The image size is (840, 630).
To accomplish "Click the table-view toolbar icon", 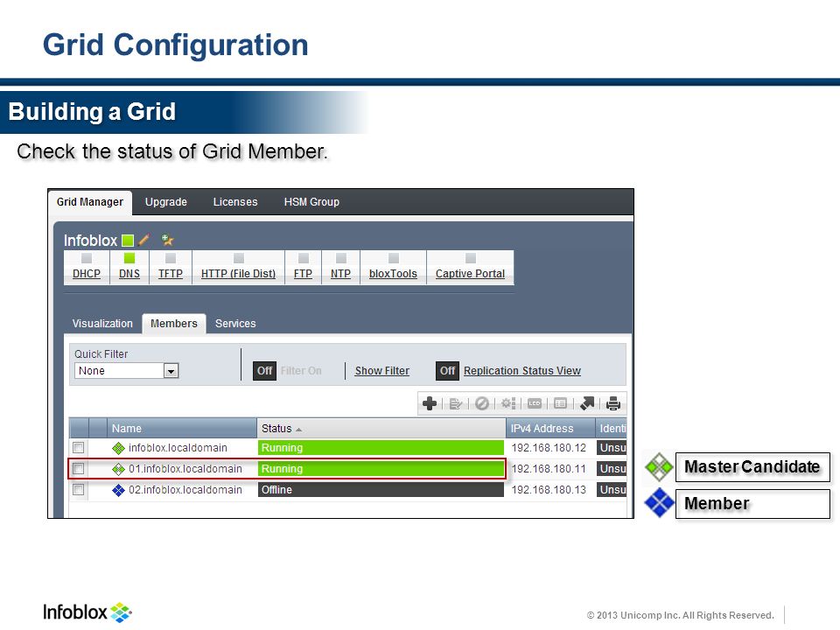I will click(560, 403).
